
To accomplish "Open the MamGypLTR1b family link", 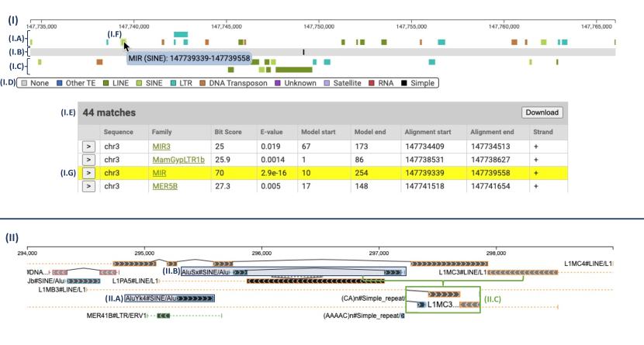I will 178,160.
